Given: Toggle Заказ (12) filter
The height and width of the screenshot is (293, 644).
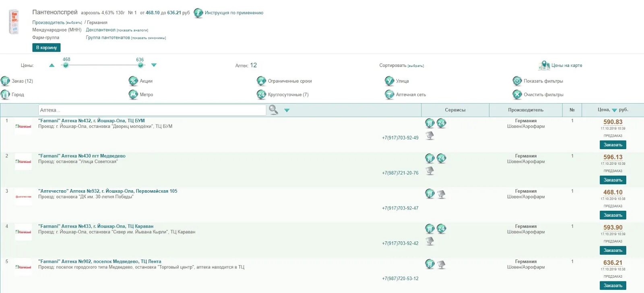Looking at the screenshot, I should point(17,81).
